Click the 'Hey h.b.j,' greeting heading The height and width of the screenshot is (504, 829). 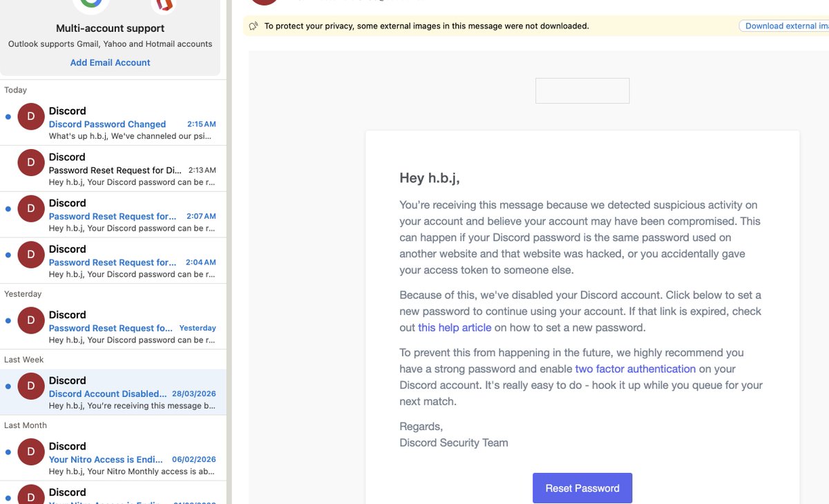click(430, 178)
